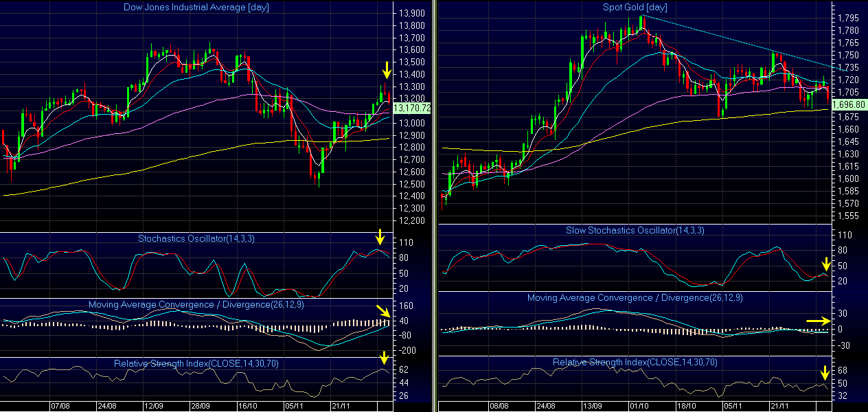Click the 18/10 date on gold time axis
The width and height of the screenshot is (868, 412).
[685, 406]
